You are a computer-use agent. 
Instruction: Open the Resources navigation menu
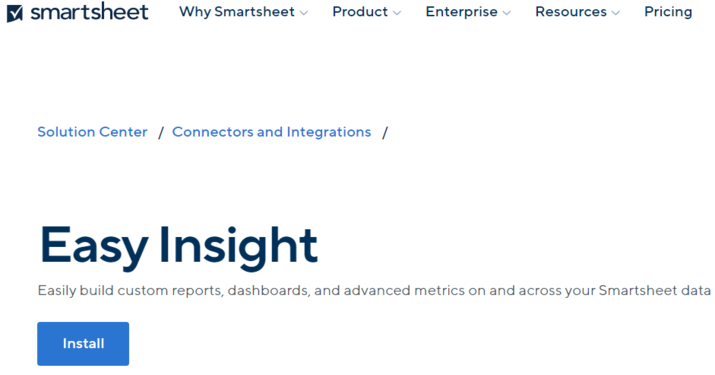(x=571, y=11)
